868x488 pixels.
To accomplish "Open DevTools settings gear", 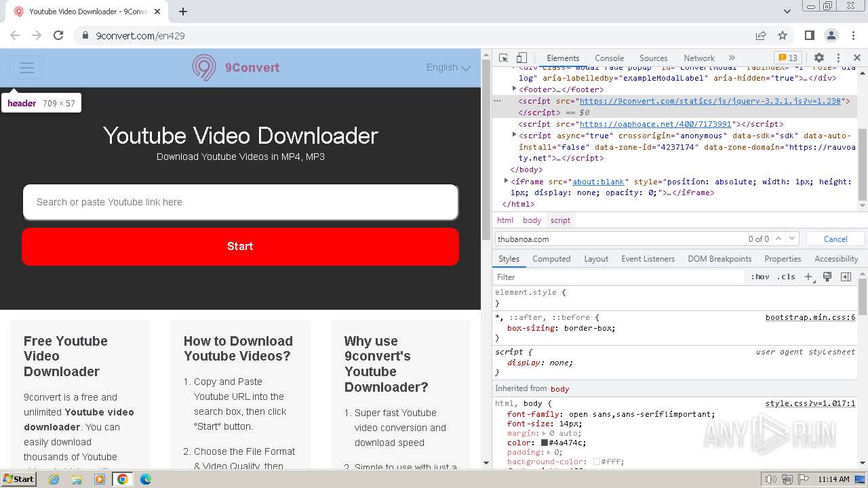I will 819,58.
